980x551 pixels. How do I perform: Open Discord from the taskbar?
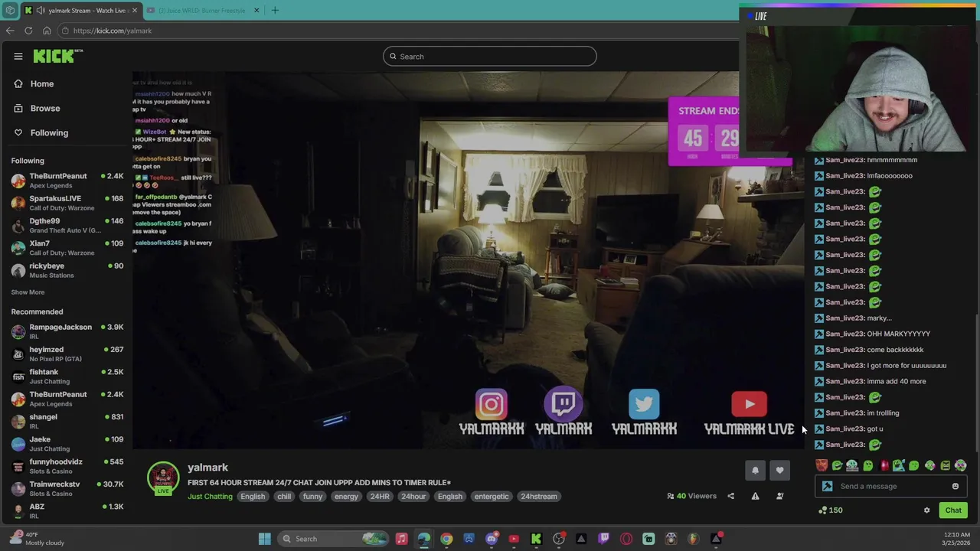[x=492, y=539]
